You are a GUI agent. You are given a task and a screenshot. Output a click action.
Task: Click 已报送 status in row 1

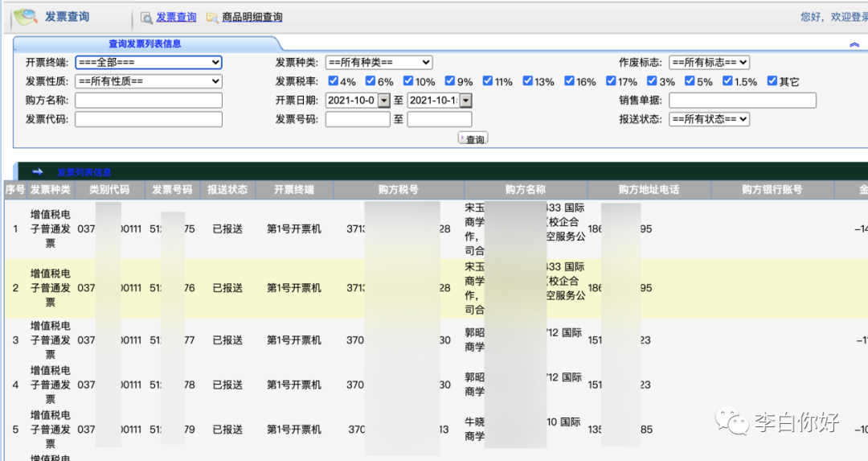click(227, 228)
